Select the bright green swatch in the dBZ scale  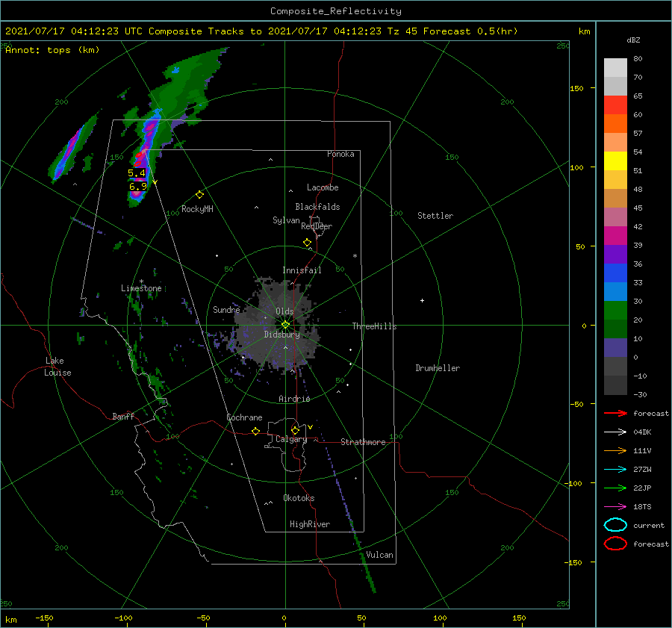tap(615, 311)
